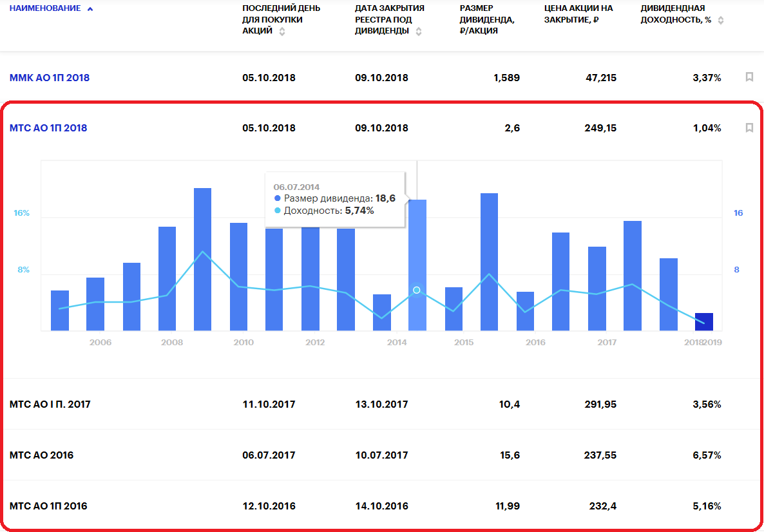Click sort arrows beside ДИВИДЕНДНАЯ ДОХОДНОСТЬ, %
The image size is (764, 532).
pos(721,21)
